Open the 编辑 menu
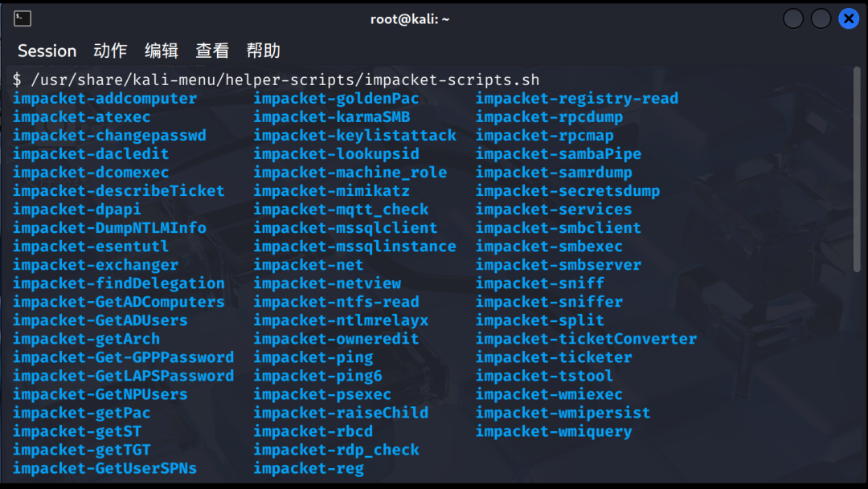The width and height of the screenshot is (868, 489). point(161,51)
